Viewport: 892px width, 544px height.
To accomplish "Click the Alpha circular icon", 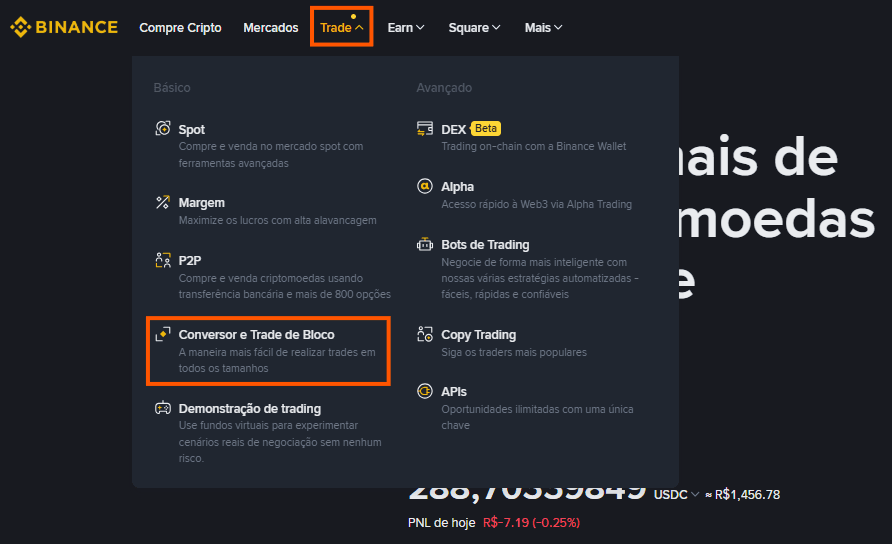I will click(x=425, y=186).
